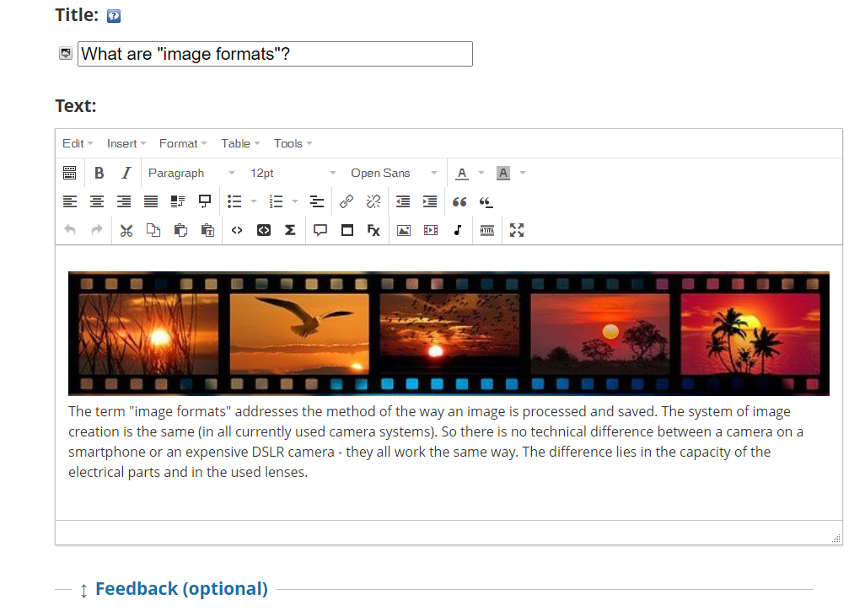This screenshot has width=865, height=616.
Task: Expand the text color arrow menu
Action: [x=481, y=173]
